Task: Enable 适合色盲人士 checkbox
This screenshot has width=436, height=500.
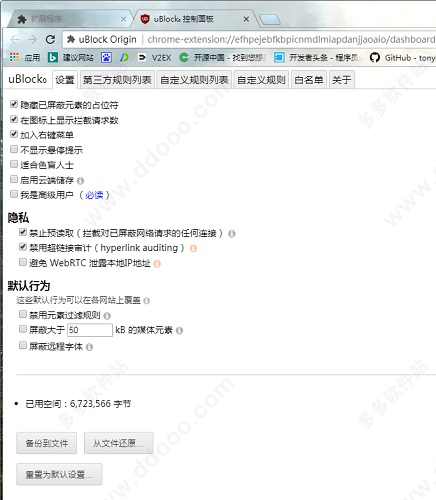Action: (x=14, y=164)
